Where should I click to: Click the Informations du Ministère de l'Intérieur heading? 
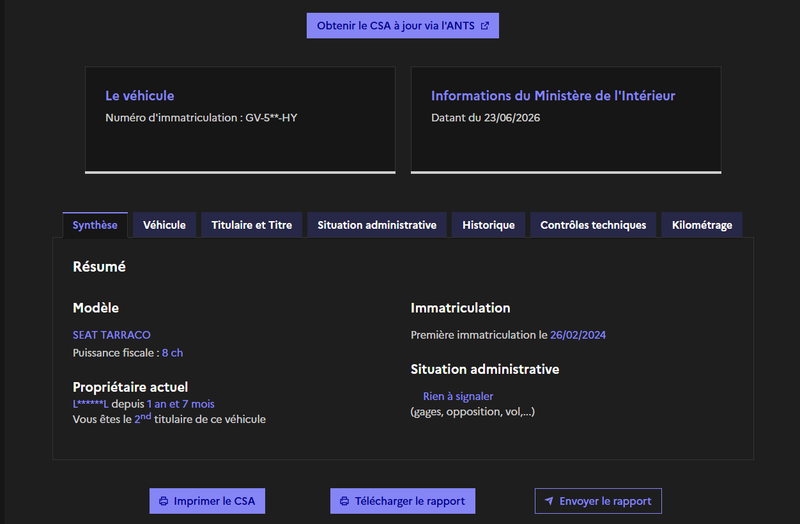[553, 96]
